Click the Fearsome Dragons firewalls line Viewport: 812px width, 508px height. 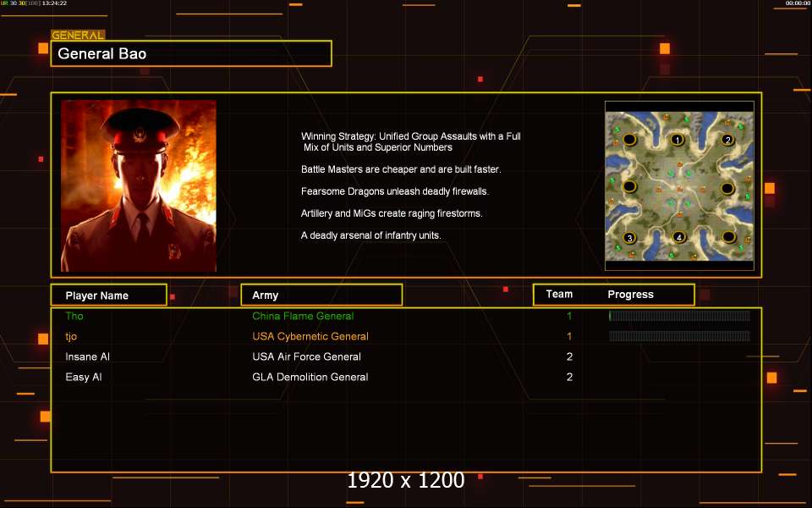click(x=395, y=191)
